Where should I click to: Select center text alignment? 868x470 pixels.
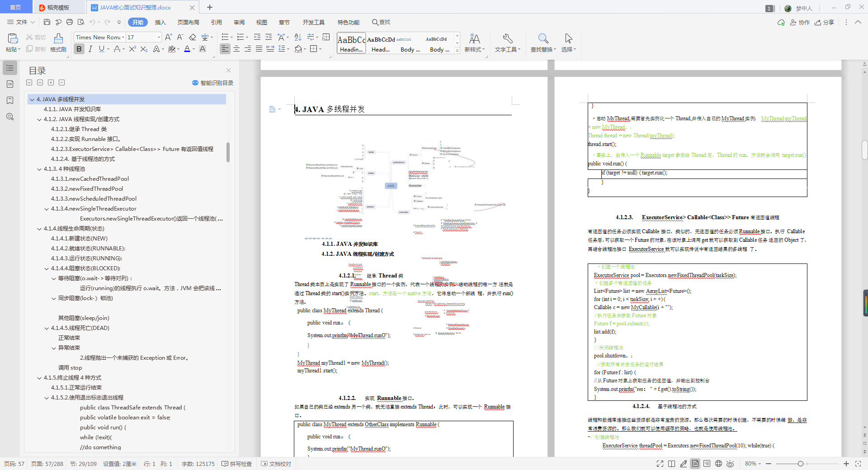click(x=236, y=49)
